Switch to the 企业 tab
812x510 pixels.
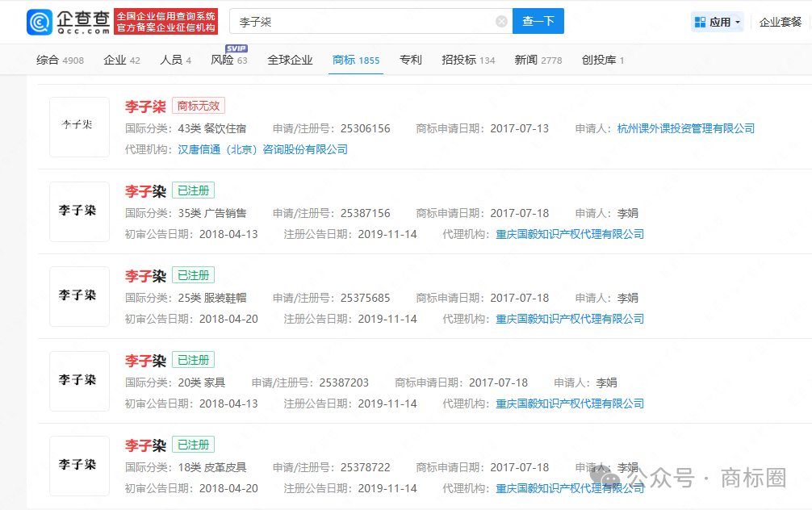tap(122, 61)
